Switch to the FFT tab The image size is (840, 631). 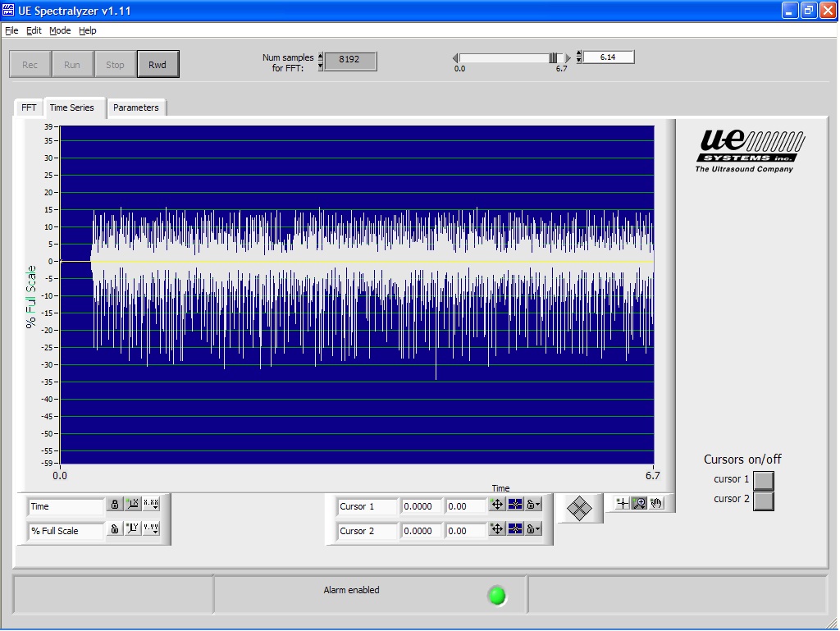coord(29,107)
